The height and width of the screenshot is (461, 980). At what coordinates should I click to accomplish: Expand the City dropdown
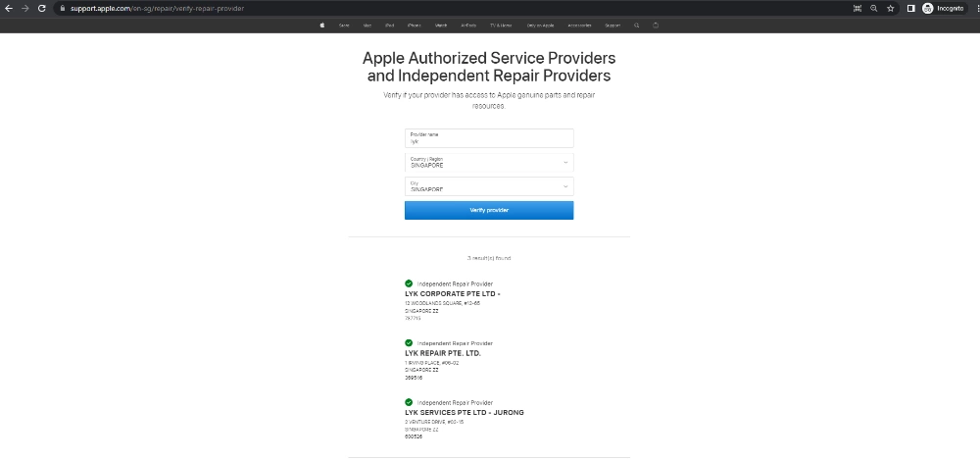(489, 186)
